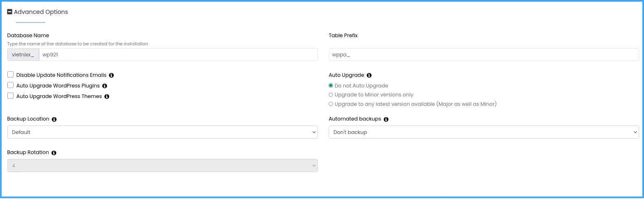Open info icon beside Automated backups
Viewport: 644px width, 199px height.
coord(386,119)
